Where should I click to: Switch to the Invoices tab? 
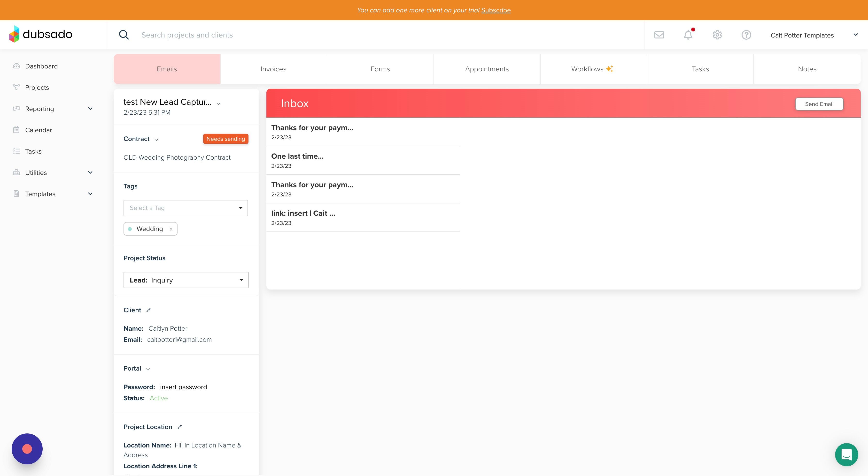coord(273,69)
